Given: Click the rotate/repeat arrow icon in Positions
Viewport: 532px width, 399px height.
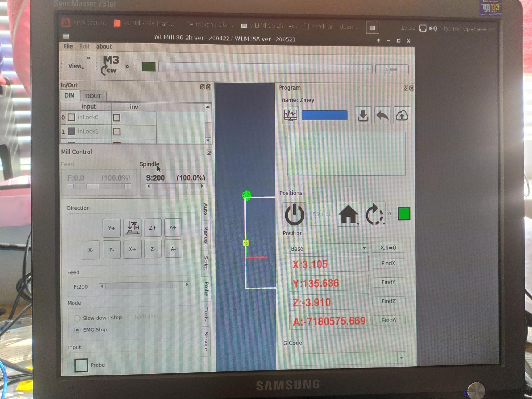Looking at the screenshot, I should (374, 214).
